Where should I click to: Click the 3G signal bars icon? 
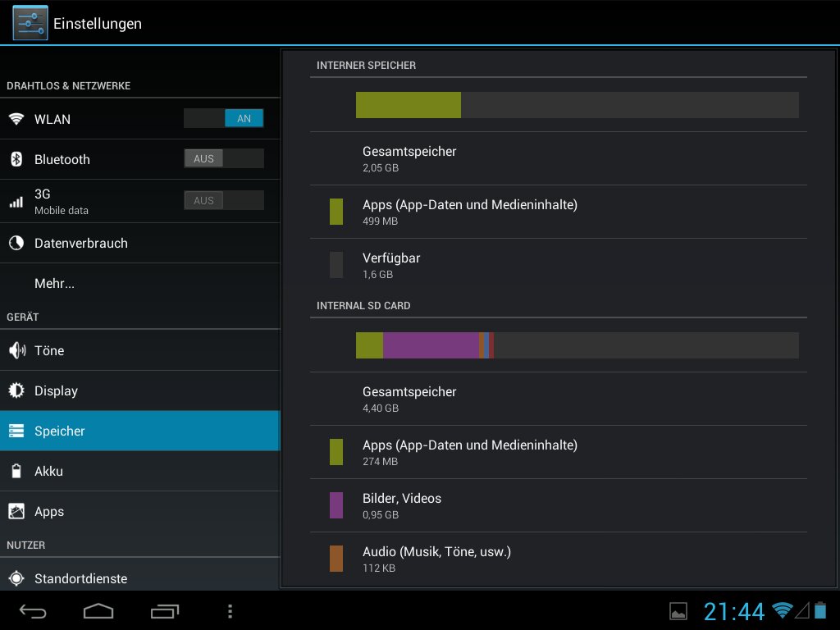pos(16,202)
